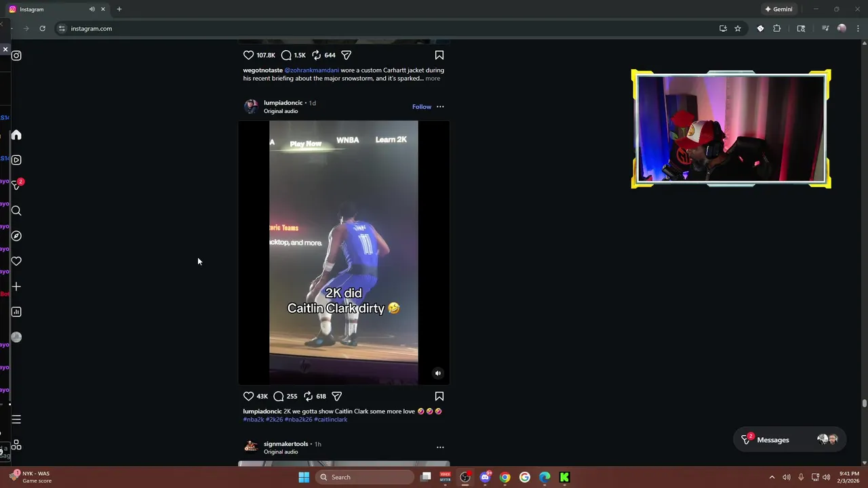Viewport: 868px width, 488px height.
Task: Open @zohrankmamdani mention link
Action: (x=311, y=70)
